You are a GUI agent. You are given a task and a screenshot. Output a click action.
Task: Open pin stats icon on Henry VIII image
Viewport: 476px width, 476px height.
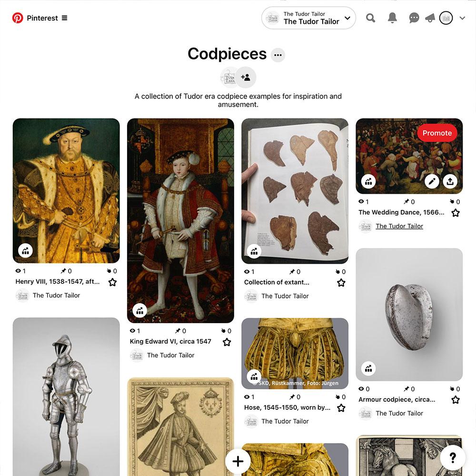point(26,251)
